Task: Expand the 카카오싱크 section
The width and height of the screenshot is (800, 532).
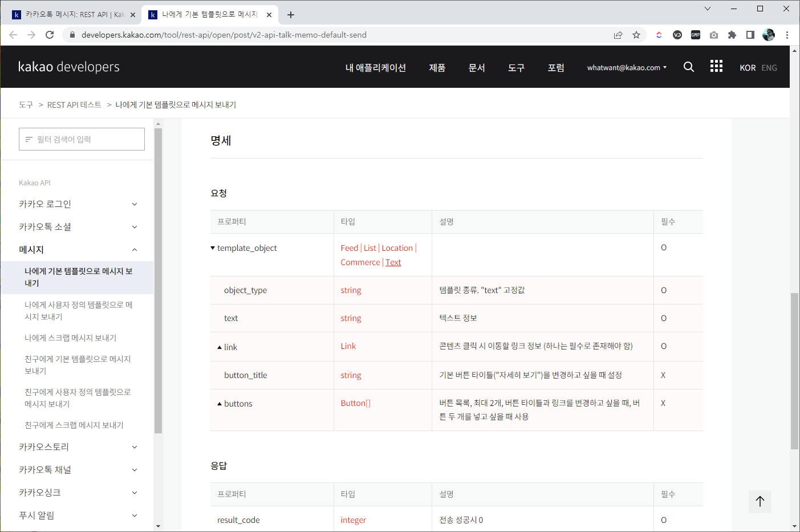Action: [78, 493]
